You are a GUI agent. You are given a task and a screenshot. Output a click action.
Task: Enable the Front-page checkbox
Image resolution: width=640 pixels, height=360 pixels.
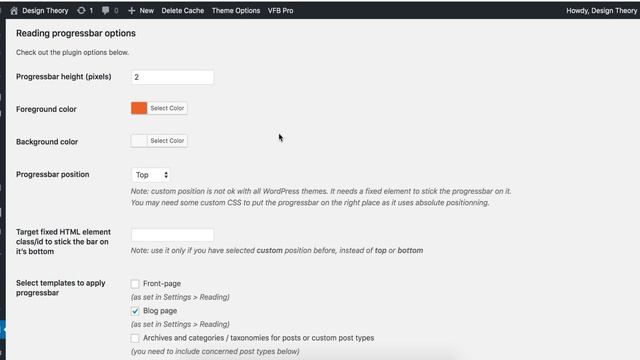[135, 283]
